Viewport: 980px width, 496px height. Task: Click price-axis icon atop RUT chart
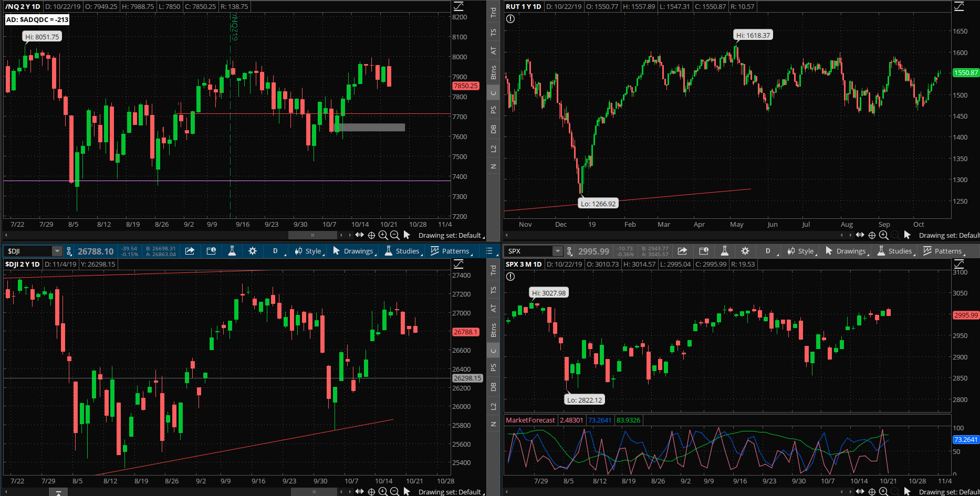(959, 6)
